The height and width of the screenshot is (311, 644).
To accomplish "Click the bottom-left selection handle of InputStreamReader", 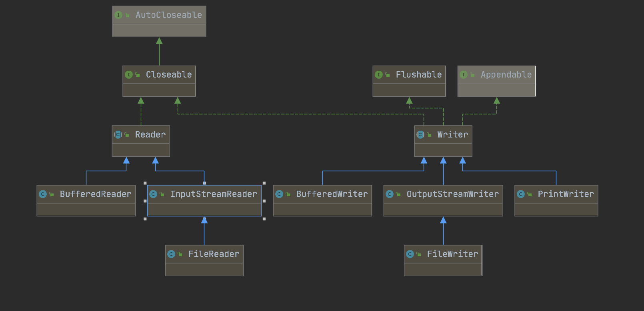I will [145, 219].
